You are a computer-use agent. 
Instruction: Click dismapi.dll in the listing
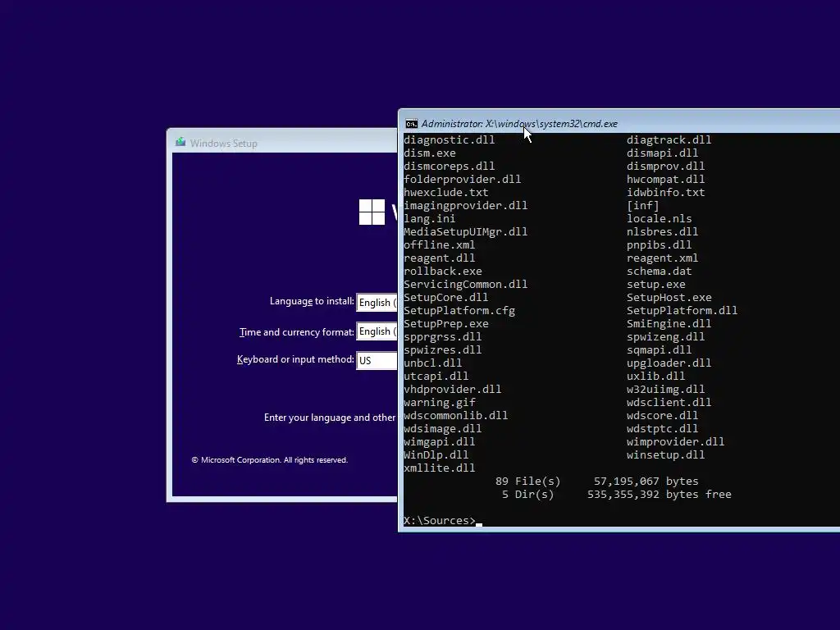point(662,153)
